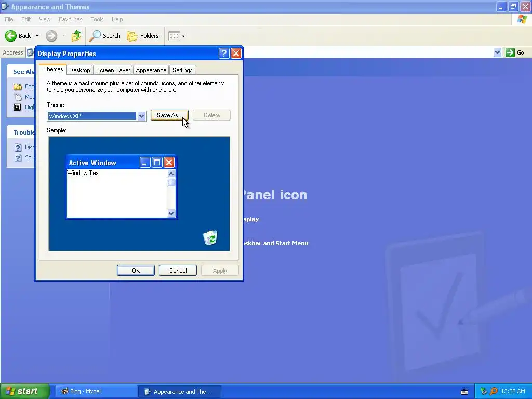
Task: Open the Help menu
Action: [x=117, y=19]
